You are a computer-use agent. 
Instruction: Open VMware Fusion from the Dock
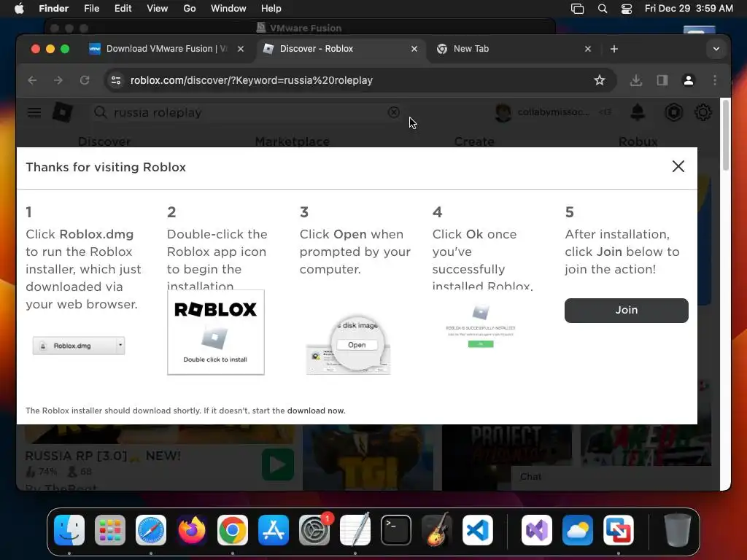click(619, 530)
